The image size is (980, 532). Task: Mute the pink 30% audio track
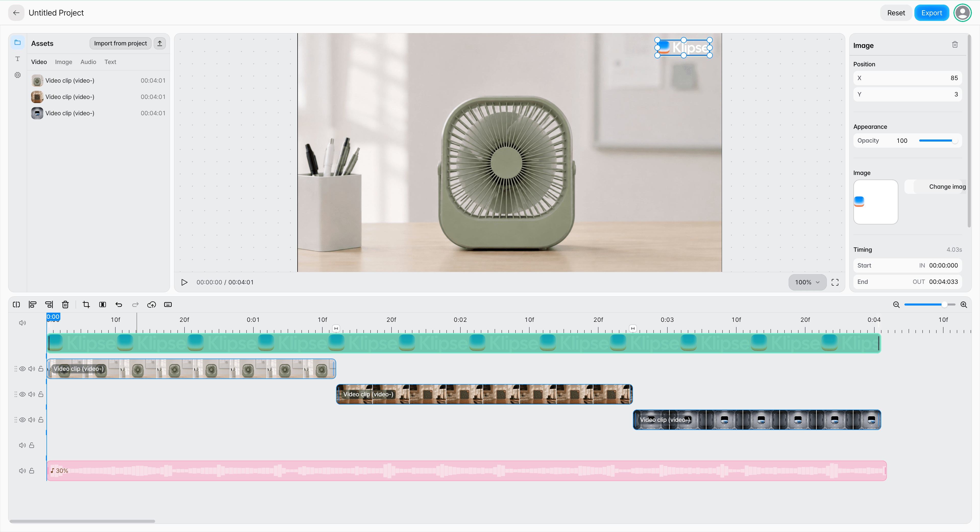click(22, 471)
